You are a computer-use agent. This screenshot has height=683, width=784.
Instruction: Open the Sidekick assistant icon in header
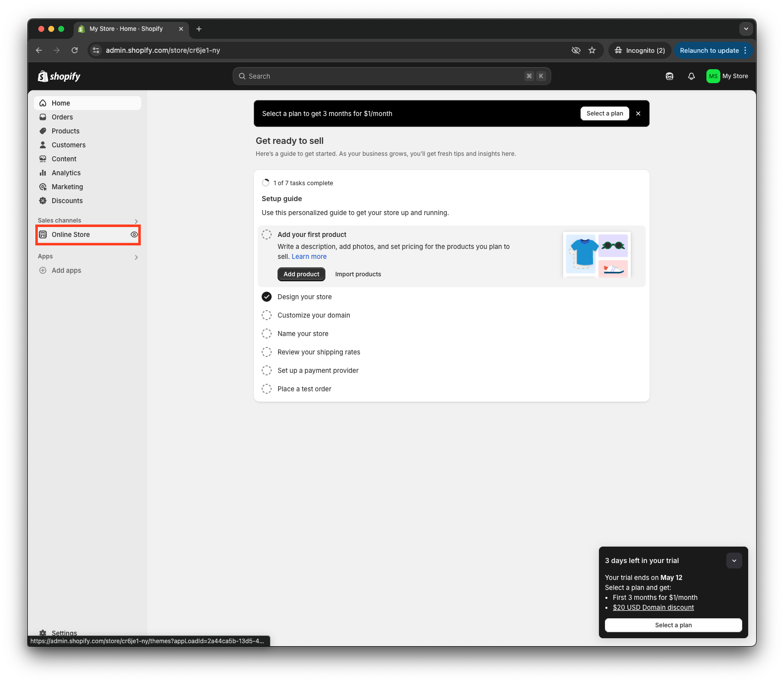(669, 76)
